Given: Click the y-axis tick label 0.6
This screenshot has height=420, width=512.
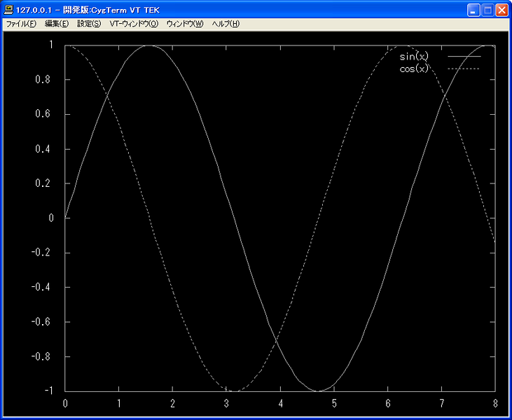Looking at the screenshot, I should [x=44, y=114].
